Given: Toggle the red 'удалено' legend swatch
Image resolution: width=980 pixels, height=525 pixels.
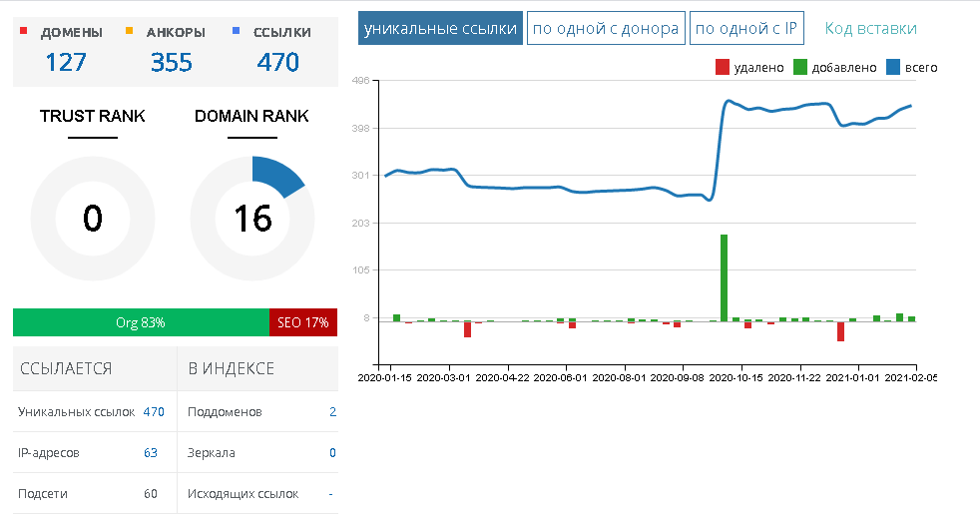Looking at the screenshot, I should pos(723,68).
